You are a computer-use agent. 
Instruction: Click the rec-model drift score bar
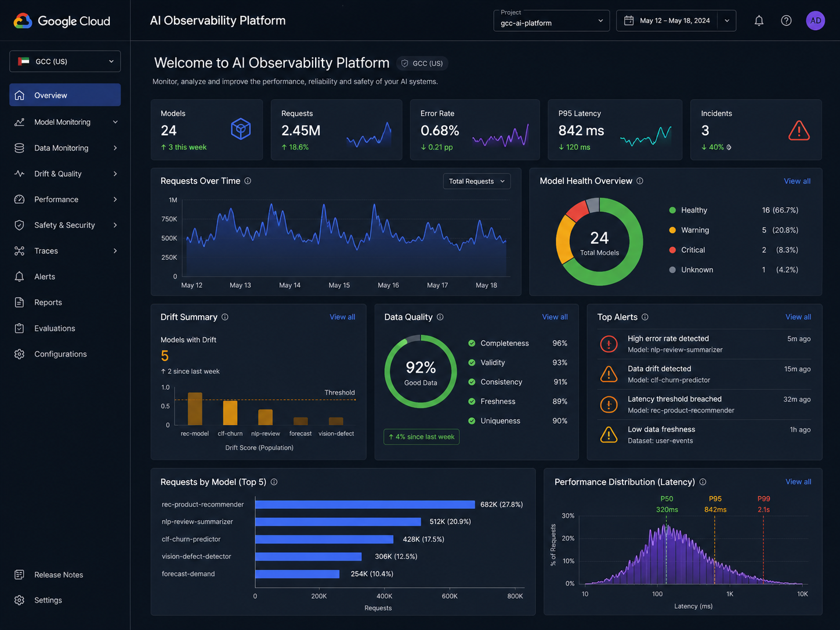195,409
